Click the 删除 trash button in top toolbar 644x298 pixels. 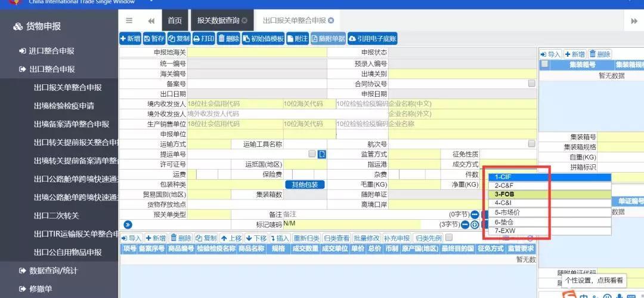tap(228, 39)
